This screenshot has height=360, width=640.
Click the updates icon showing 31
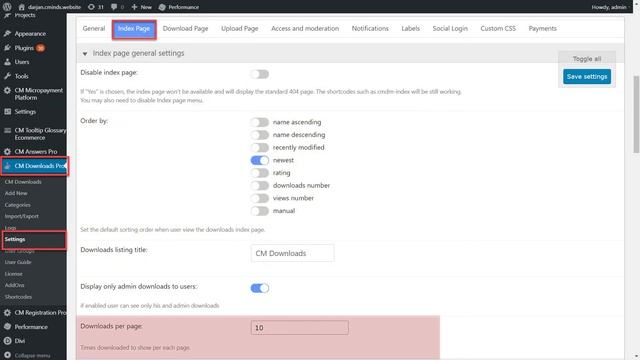(91, 7)
